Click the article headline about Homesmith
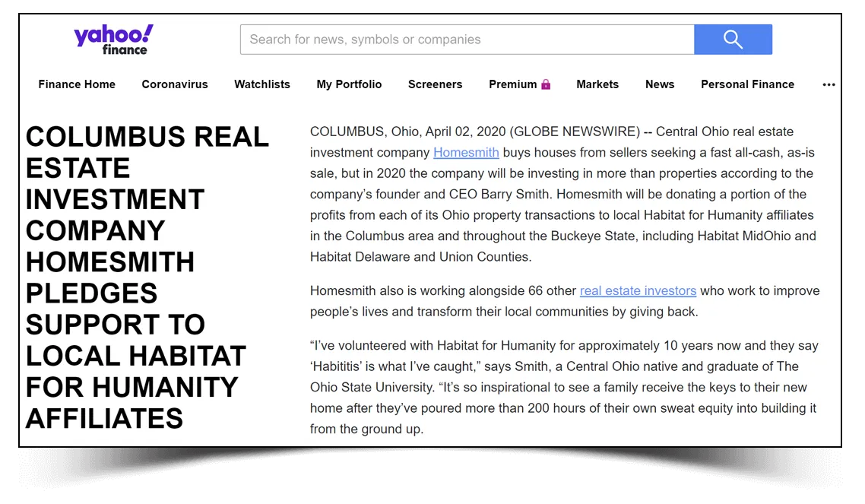Screen dimensions: 865x504 (x=147, y=277)
